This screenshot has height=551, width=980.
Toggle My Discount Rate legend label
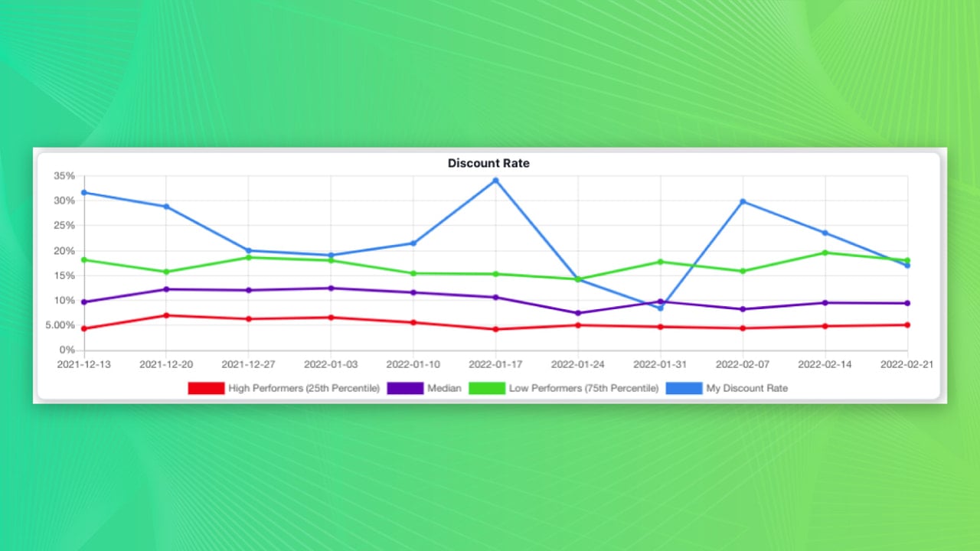pos(746,388)
